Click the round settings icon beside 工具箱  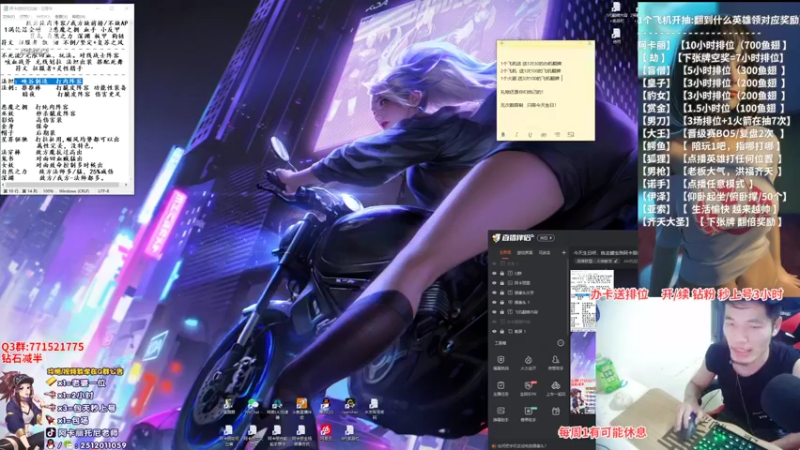561,343
